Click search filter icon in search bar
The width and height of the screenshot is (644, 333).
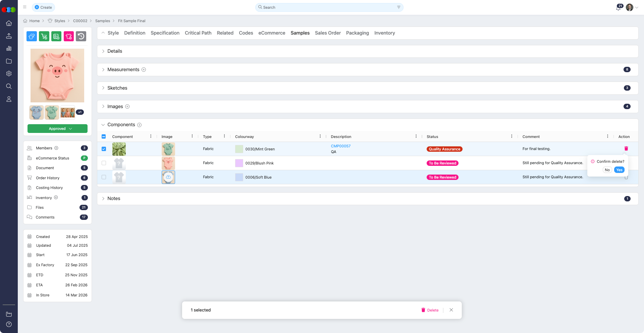coord(398,7)
